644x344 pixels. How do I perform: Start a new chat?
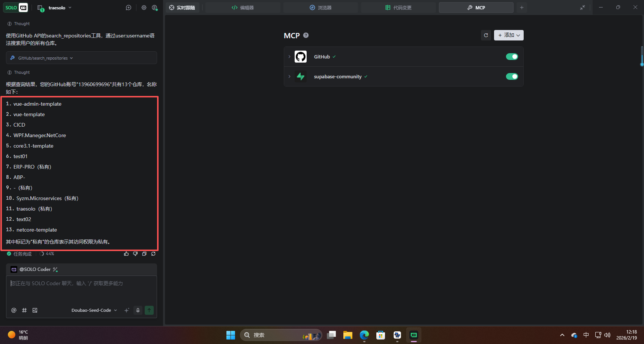(x=129, y=7)
